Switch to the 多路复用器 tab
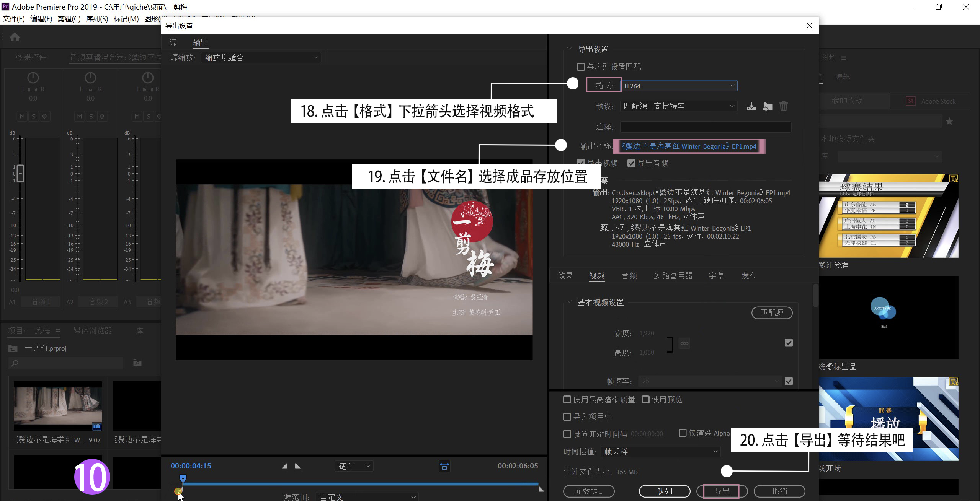This screenshot has height=501, width=980. point(673,275)
